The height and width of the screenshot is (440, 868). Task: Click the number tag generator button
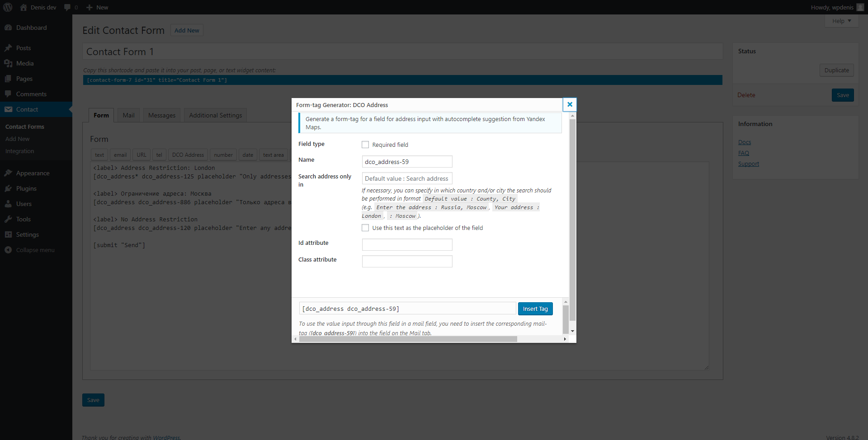click(223, 154)
